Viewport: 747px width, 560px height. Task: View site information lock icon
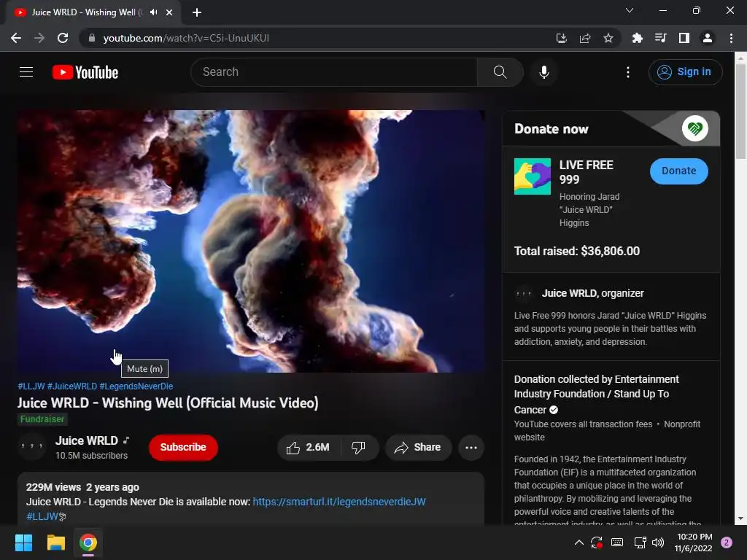coord(92,38)
